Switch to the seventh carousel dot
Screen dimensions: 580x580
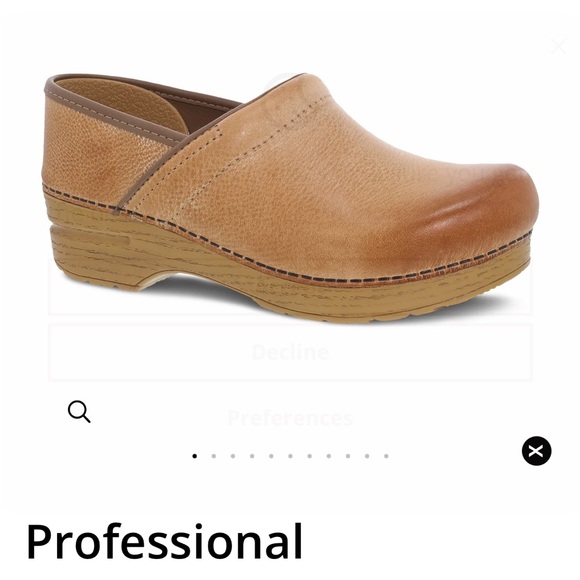pos(310,456)
